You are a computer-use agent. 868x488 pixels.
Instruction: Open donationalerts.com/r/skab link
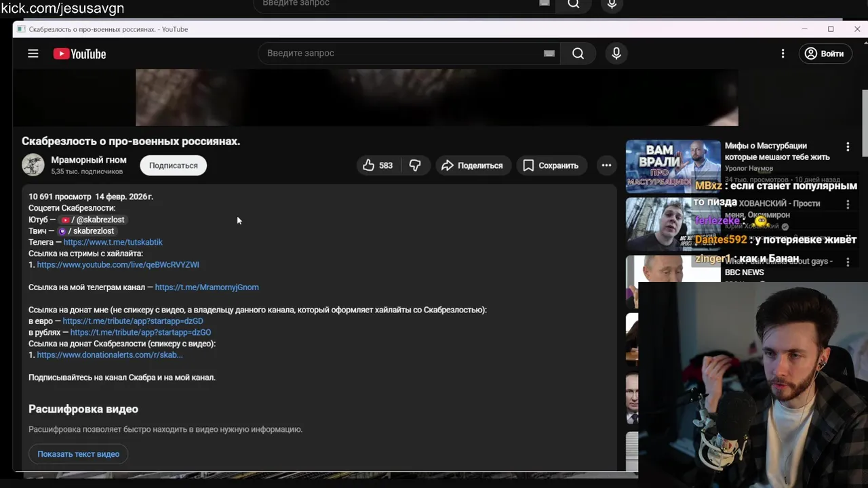coord(110,355)
